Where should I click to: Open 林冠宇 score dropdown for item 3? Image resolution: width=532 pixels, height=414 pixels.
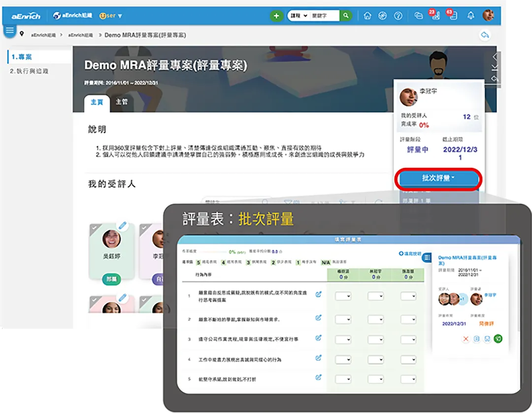[x=375, y=339]
